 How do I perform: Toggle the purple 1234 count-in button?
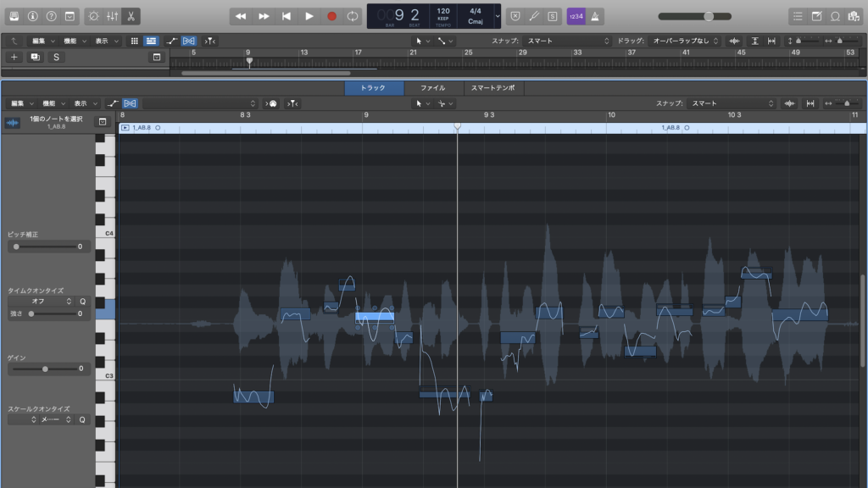(x=576, y=16)
